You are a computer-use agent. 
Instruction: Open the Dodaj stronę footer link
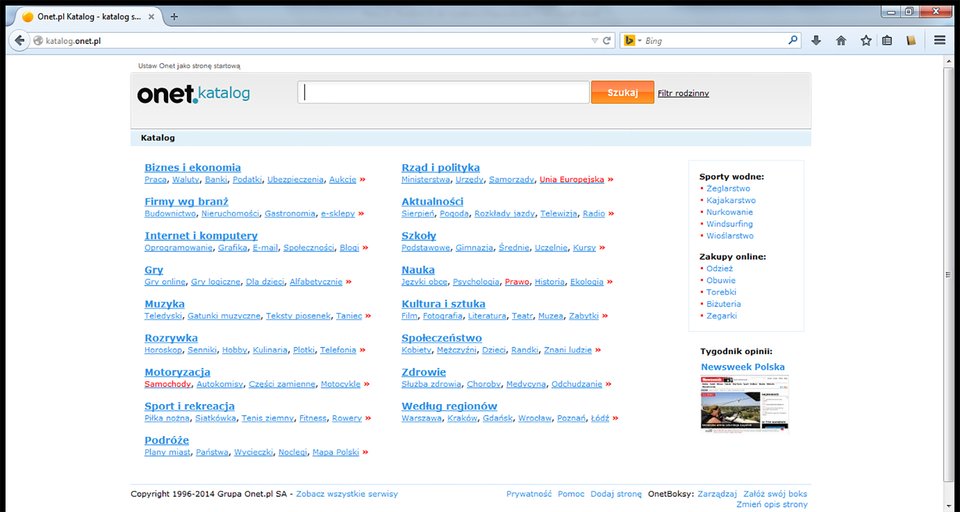click(x=616, y=494)
